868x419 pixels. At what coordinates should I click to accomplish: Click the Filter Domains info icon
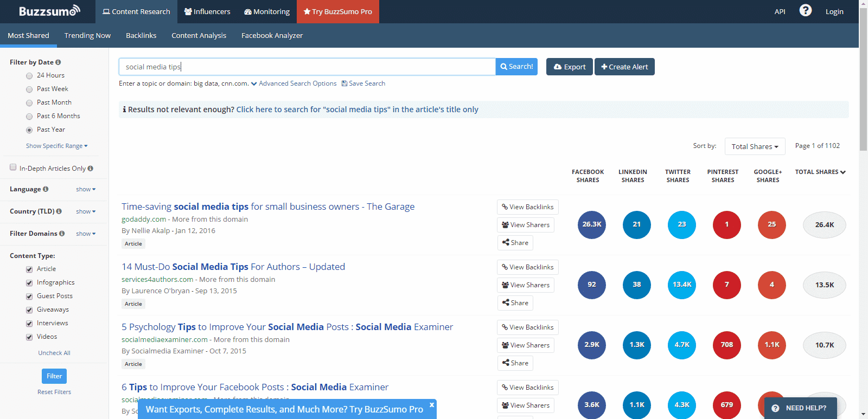pyautogui.click(x=62, y=234)
